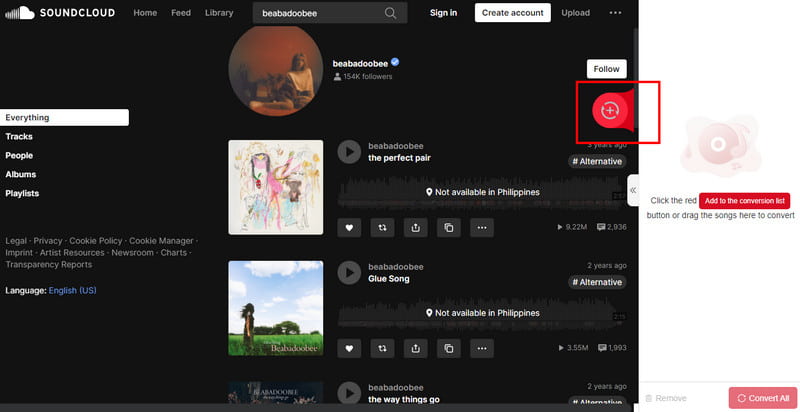Screen dimensions: 800x412
Task: Play "the perfect pair" track
Action: (349, 152)
